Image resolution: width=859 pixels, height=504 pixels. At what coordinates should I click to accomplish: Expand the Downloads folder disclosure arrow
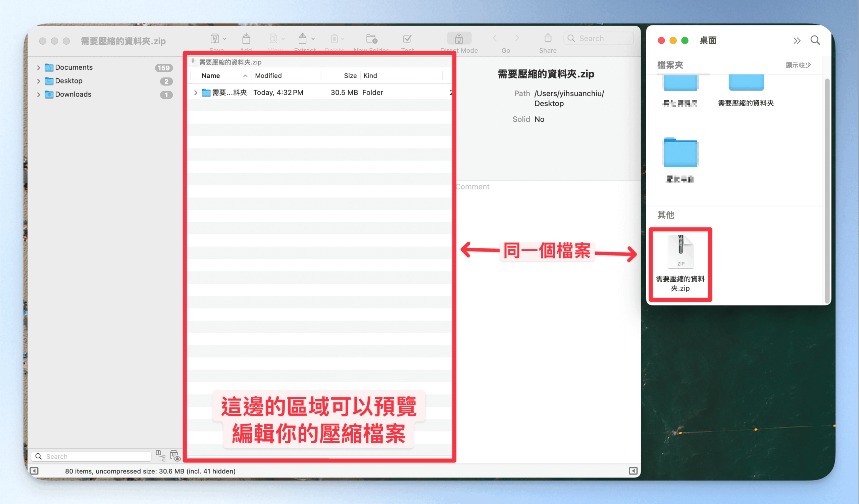click(x=39, y=94)
